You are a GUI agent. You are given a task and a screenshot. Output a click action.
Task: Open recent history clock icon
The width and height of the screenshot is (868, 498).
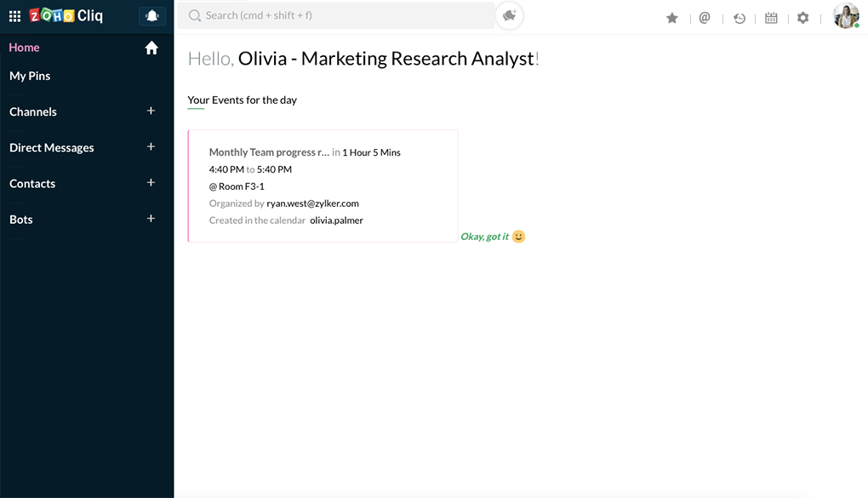pos(739,18)
